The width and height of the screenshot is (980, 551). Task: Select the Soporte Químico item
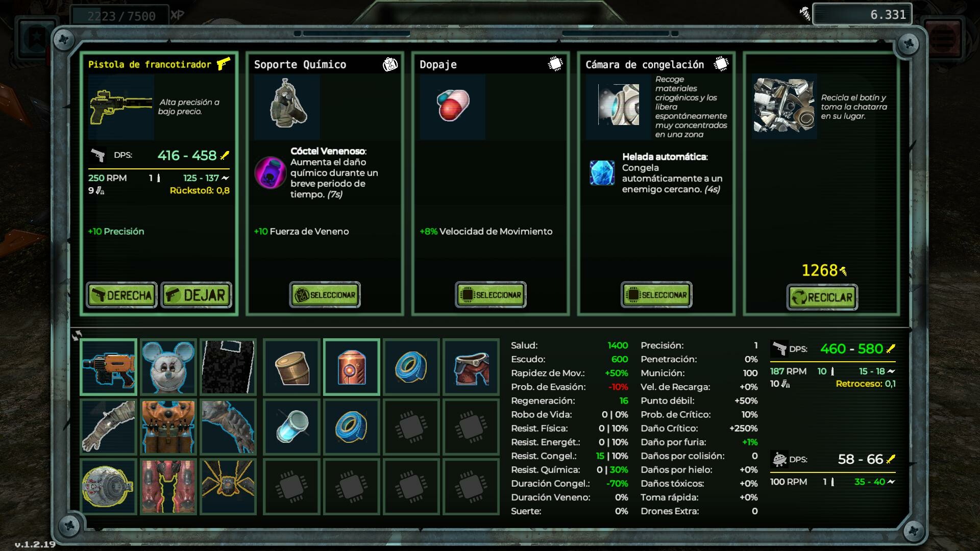(x=325, y=295)
